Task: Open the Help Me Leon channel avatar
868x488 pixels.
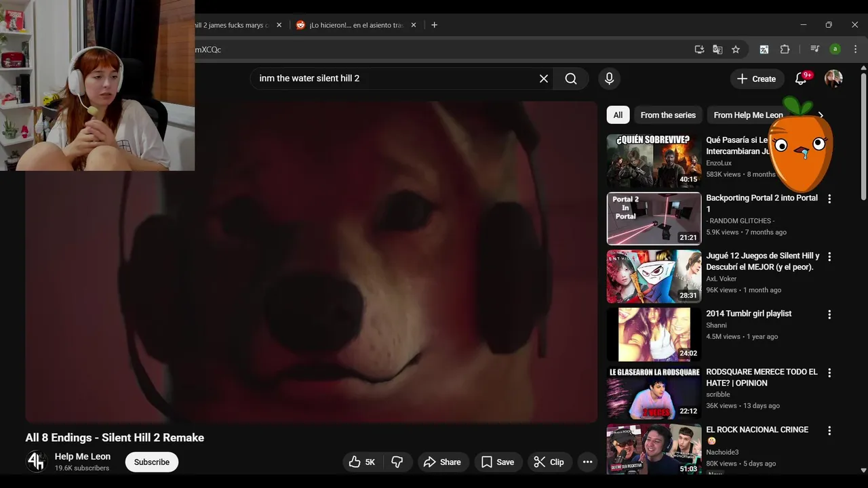Action: click(x=36, y=462)
